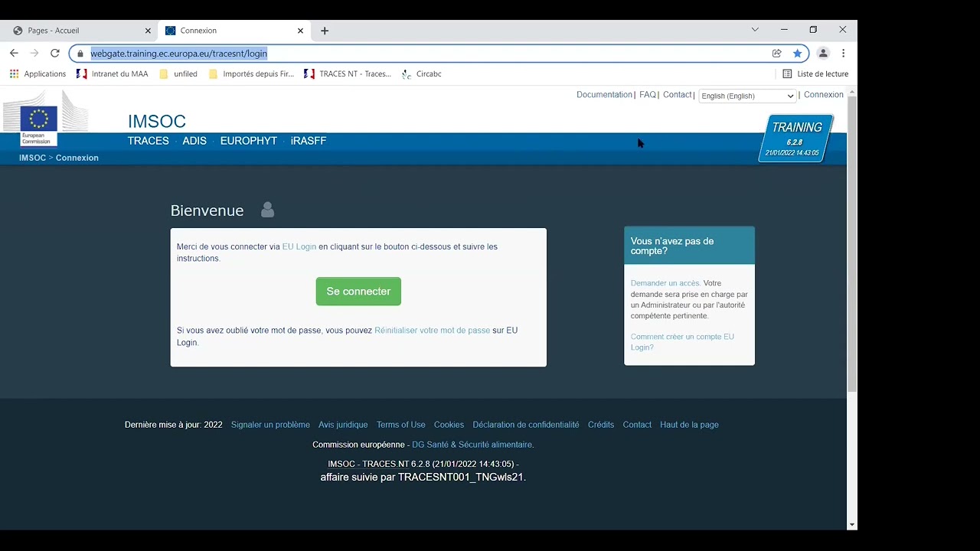Screen dimensions: 980x551
Task: Click the TRAINING 6.2.8 environment badge
Action: pos(795,139)
